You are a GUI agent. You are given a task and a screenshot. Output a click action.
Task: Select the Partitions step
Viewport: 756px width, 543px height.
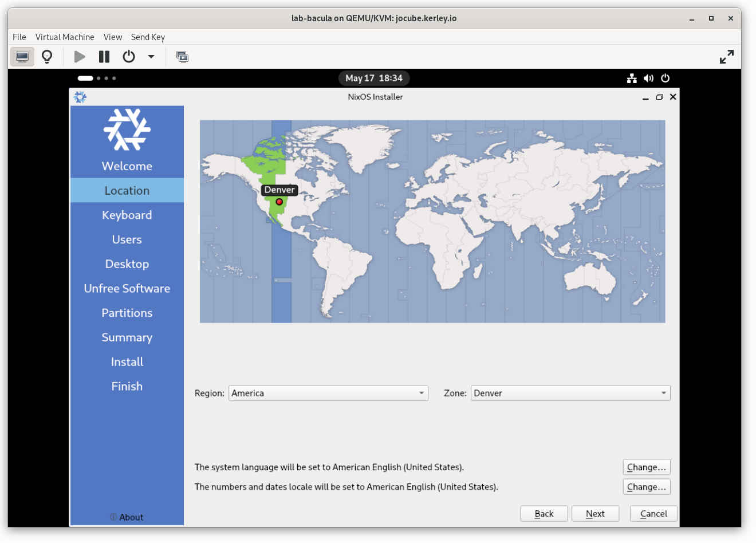tap(127, 313)
